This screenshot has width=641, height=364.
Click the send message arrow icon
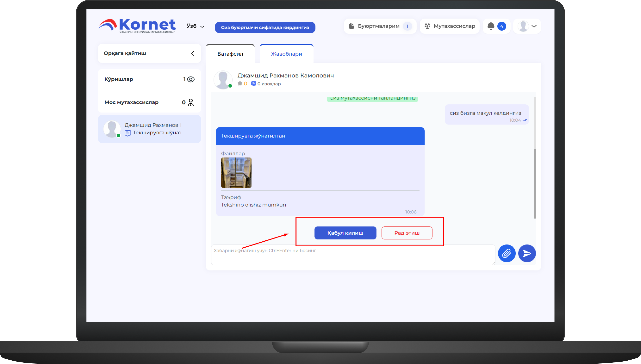(527, 253)
